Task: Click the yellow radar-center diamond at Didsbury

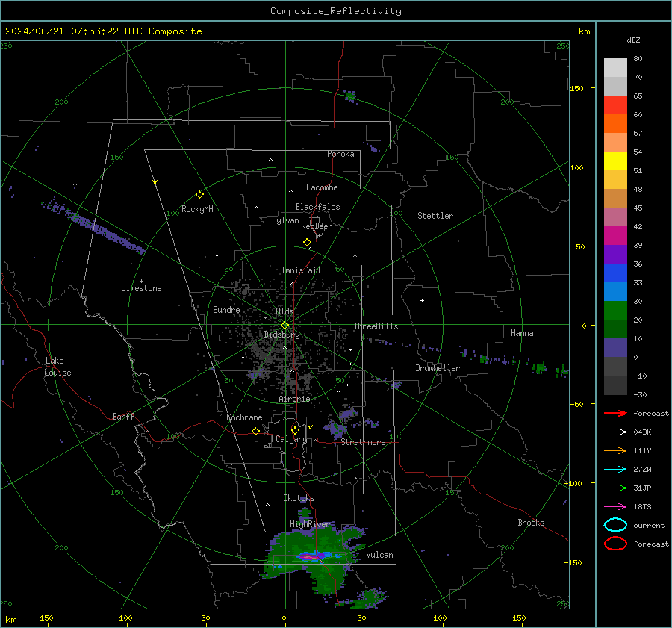Action: (x=284, y=326)
